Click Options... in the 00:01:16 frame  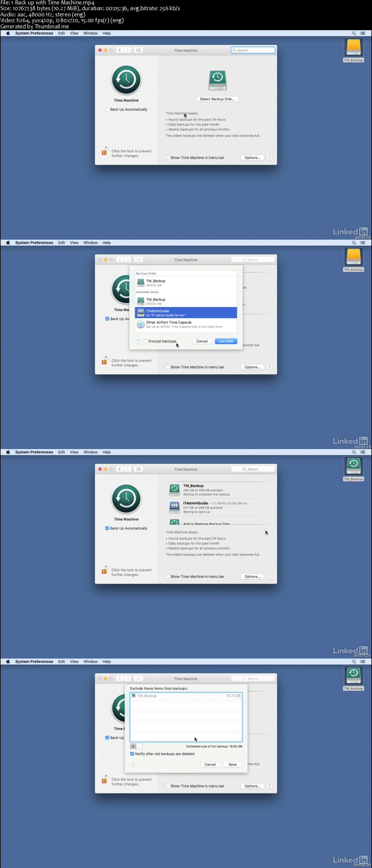[x=252, y=158]
